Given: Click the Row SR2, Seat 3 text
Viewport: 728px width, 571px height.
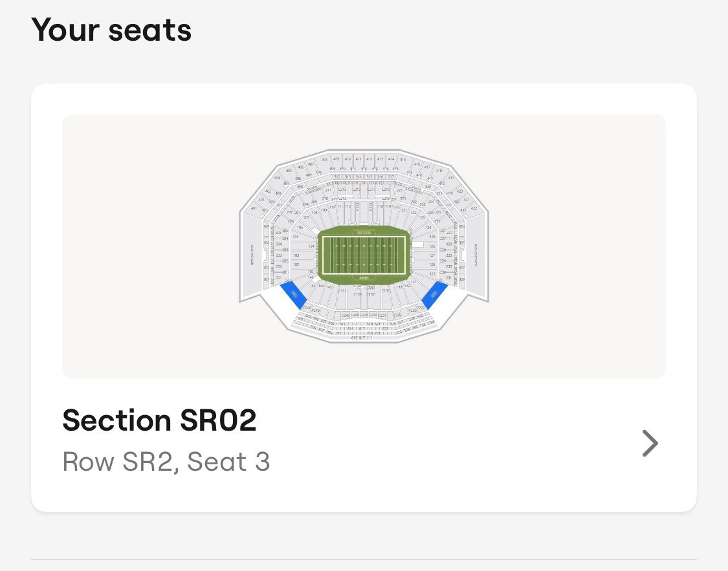Looking at the screenshot, I should click(x=166, y=462).
